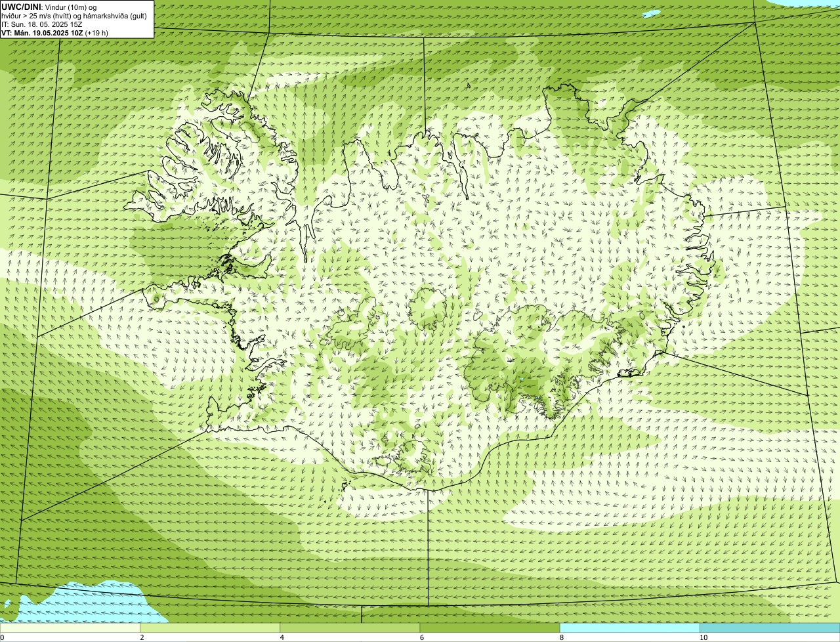
Task: Click the 'VT: Mán. 19.05.2025 10Z' valid time line
Action: coord(55,33)
